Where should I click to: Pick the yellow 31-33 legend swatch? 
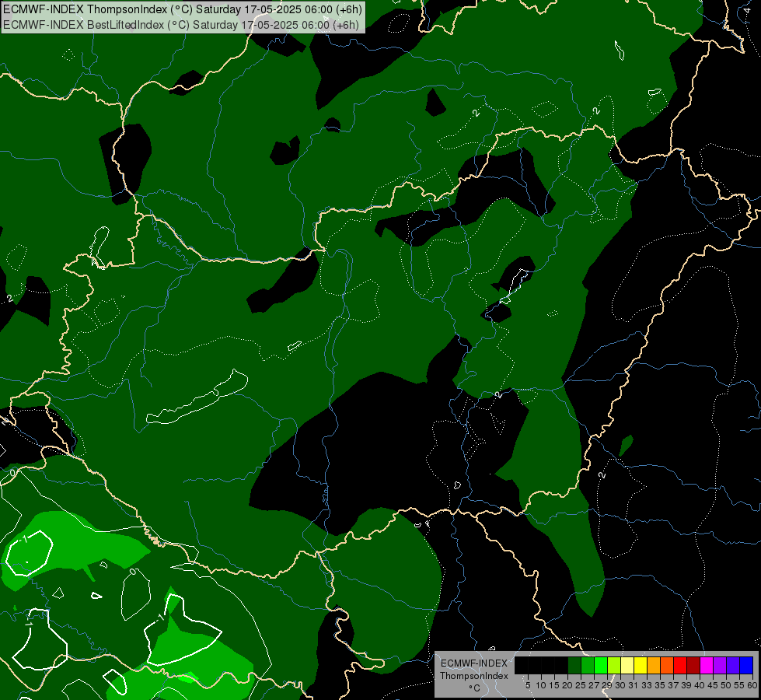pos(641,665)
